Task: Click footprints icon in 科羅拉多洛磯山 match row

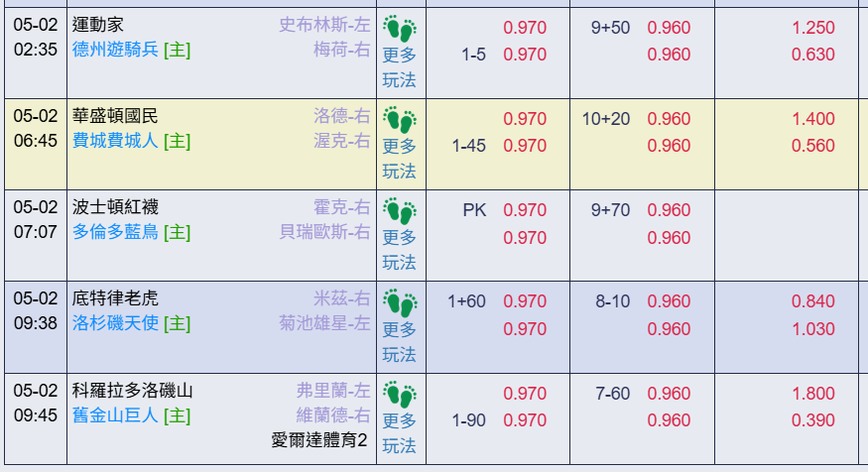Action: pos(400,394)
